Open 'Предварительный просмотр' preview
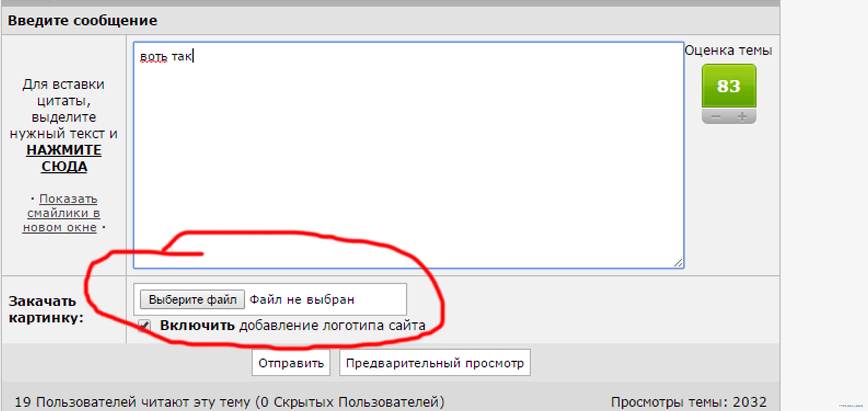 click(435, 363)
